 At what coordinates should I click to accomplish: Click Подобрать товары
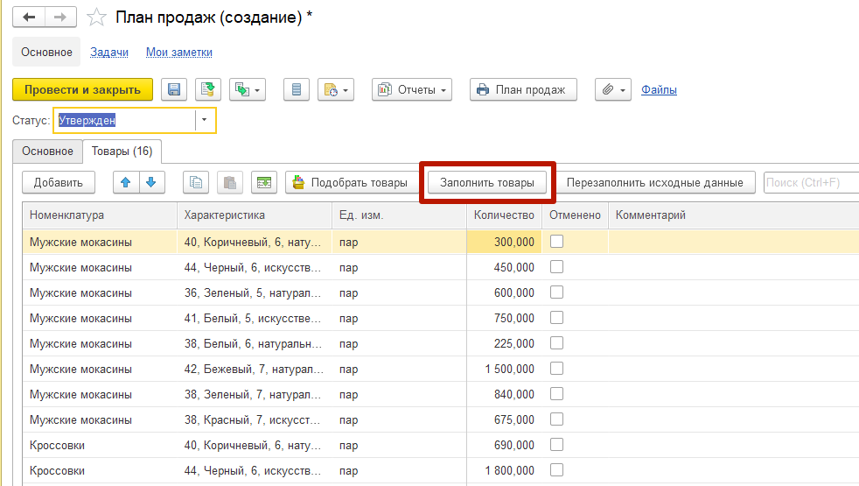[352, 182]
